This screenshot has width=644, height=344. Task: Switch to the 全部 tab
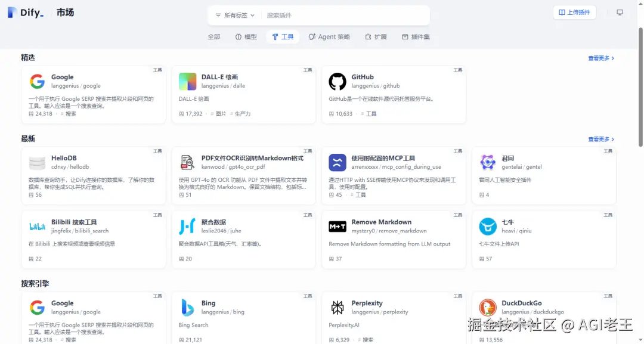[213, 37]
